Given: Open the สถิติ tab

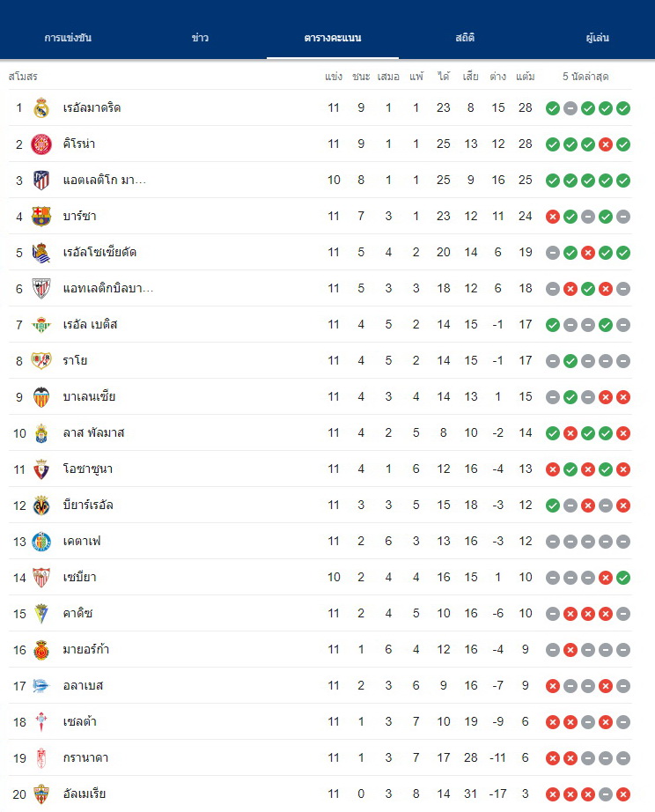Looking at the screenshot, I should tap(465, 37).
